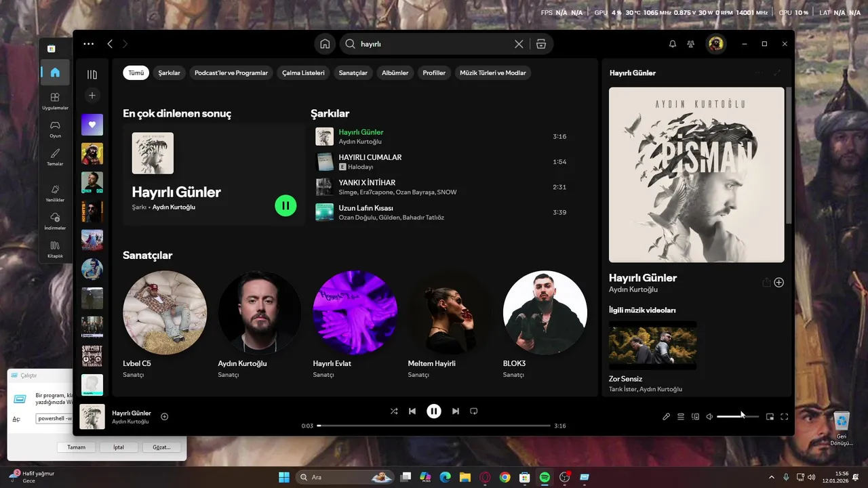Image resolution: width=868 pixels, height=488 pixels.
Task: Filter results by Şarkılar
Action: [x=170, y=73]
